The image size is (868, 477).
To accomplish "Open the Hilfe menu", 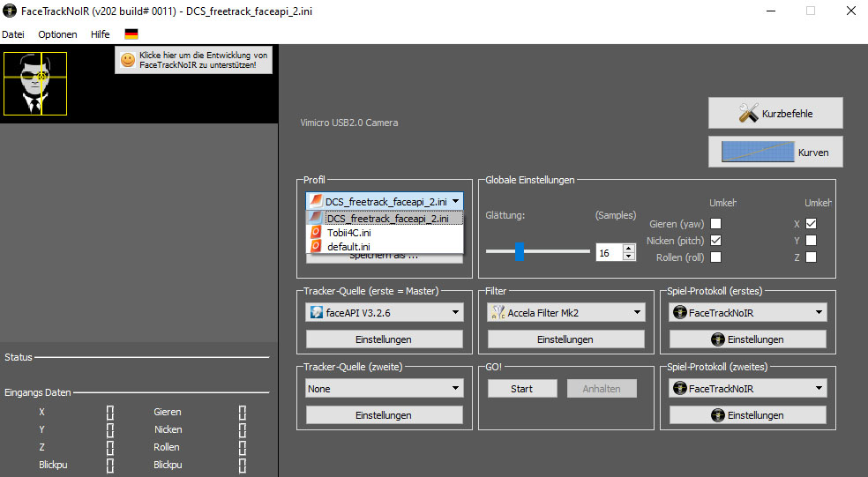I will [x=101, y=34].
